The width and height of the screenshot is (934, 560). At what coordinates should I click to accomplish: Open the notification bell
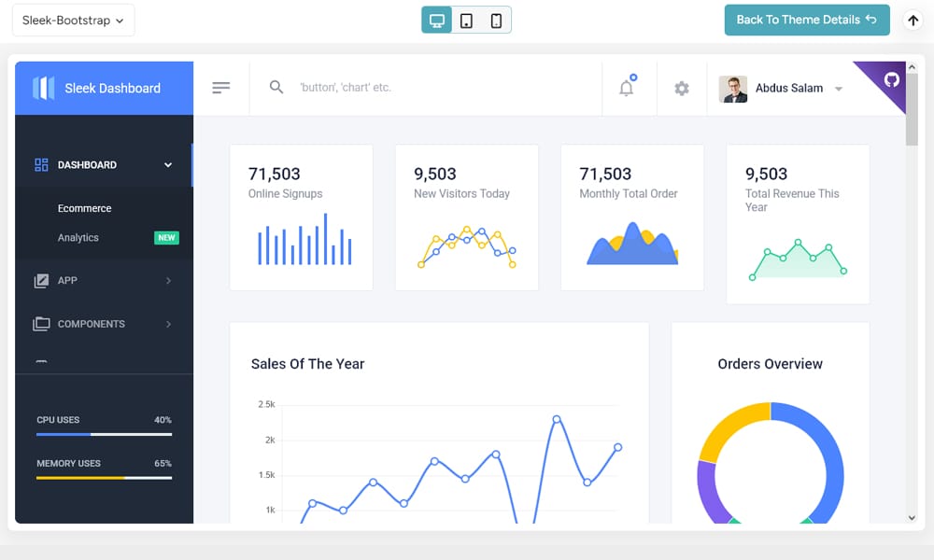(x=627, y=87)
